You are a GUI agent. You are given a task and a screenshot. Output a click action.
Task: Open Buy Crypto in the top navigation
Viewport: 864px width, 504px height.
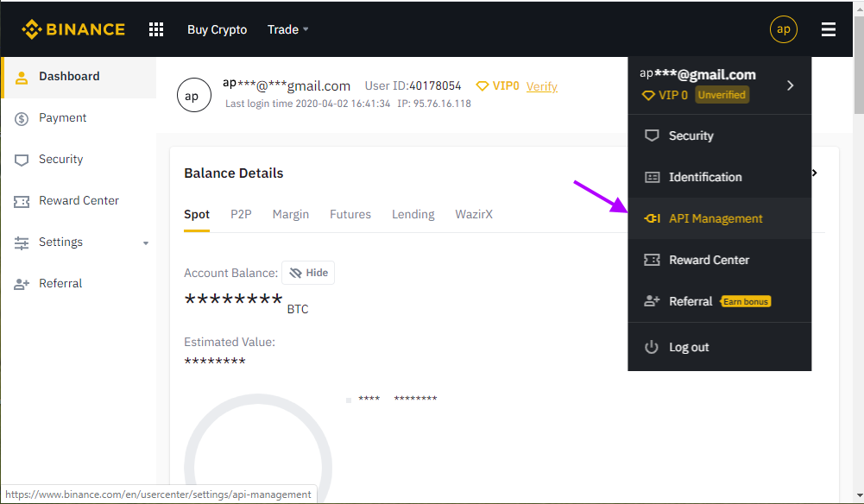pos(218,29)
